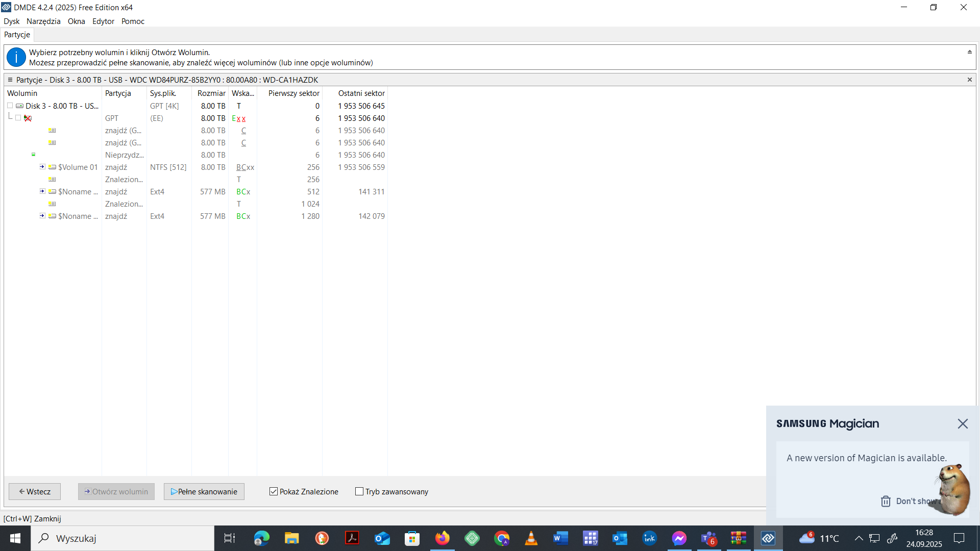Click the red Exx indicator
This screenshot has height=551, width=980.
pos(239,118)
